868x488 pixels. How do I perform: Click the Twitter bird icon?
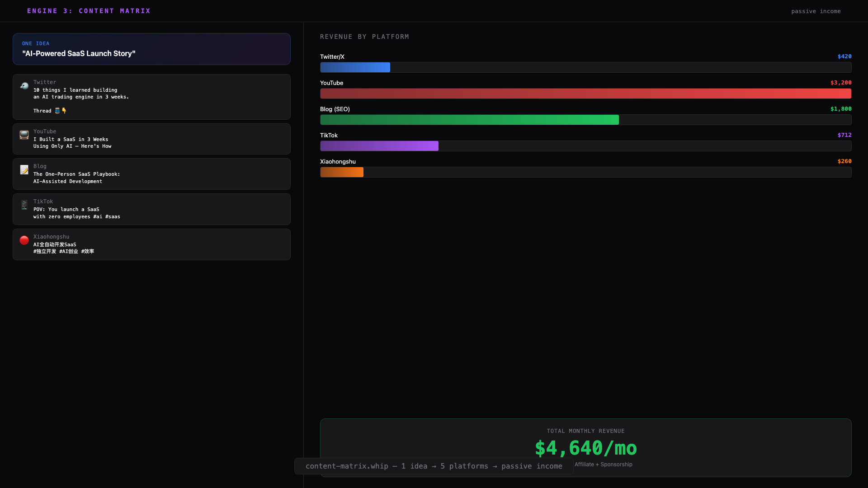tap(24, 86)
